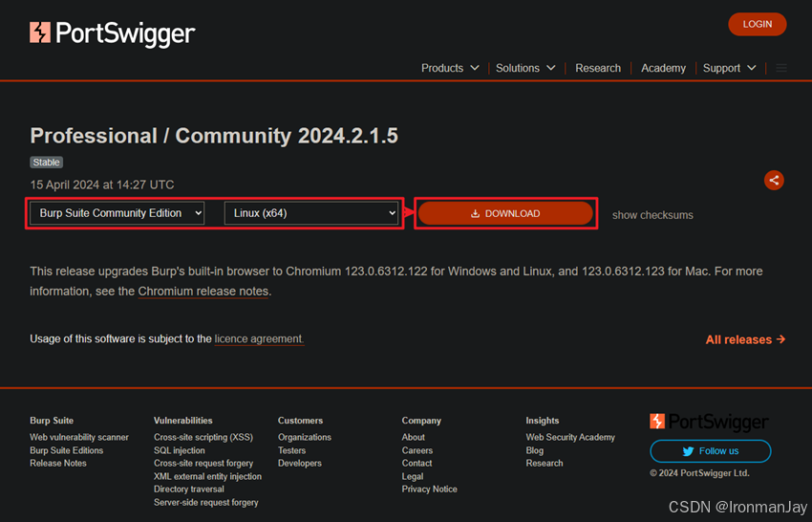Open Research link in Insights footer
Screen dimensions: 812x522
pos(545,463)
